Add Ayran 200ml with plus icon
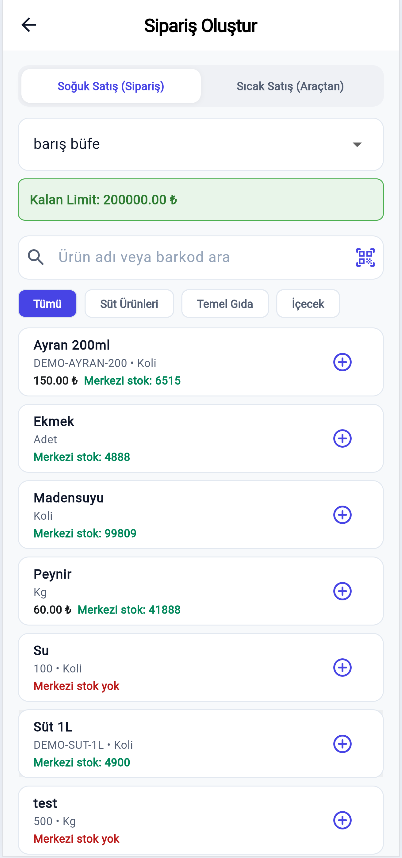The image size is (402, 858). (342, 362)
